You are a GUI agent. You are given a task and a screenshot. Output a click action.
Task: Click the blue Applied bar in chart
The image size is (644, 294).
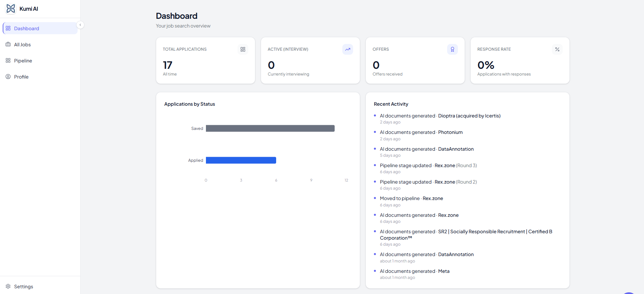click(x=241, y=160)
